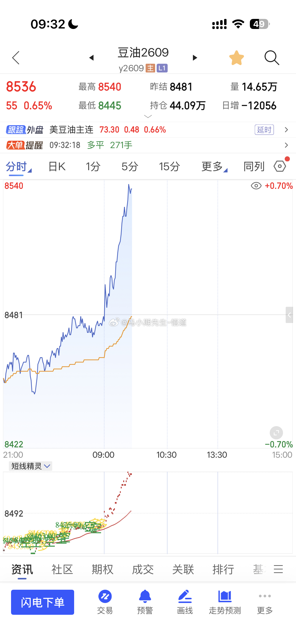Toggle the favorite star for 豆油2609

click(236, 58)
